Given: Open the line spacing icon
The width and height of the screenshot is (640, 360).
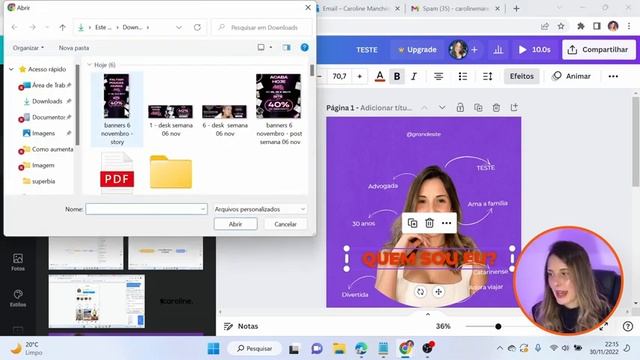Looking at the screenshot, I should click(x=487, y=76).
